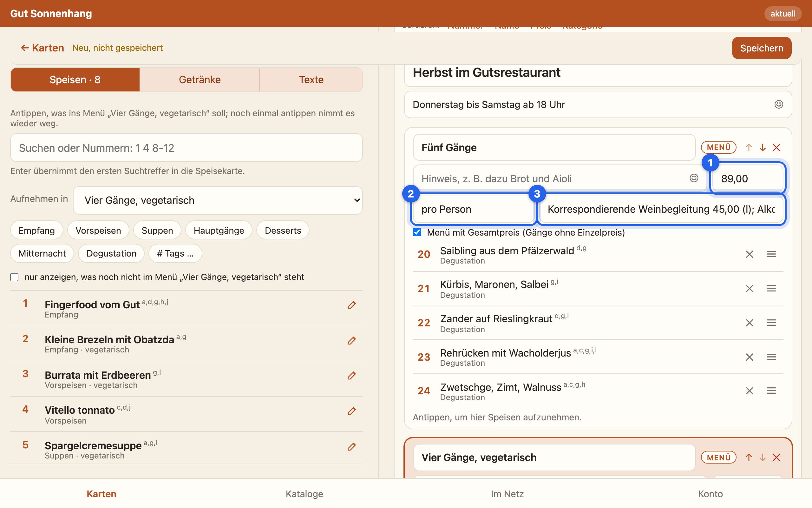Open Im Netz in bottom navigation

point(507,494)
